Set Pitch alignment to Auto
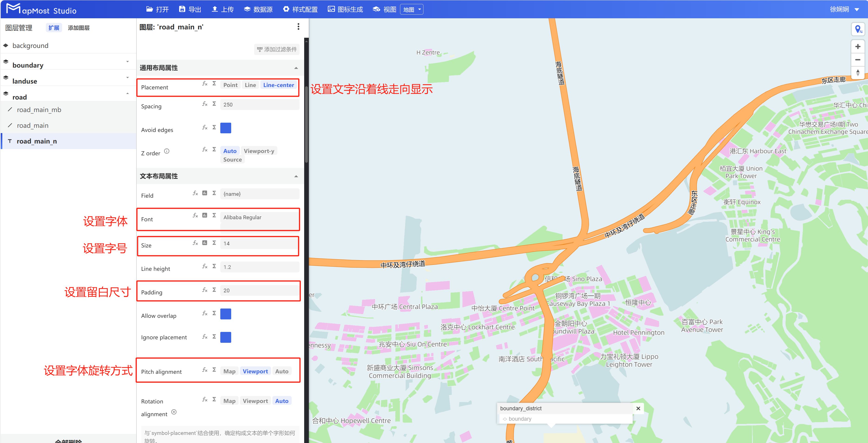 (282, 372)
